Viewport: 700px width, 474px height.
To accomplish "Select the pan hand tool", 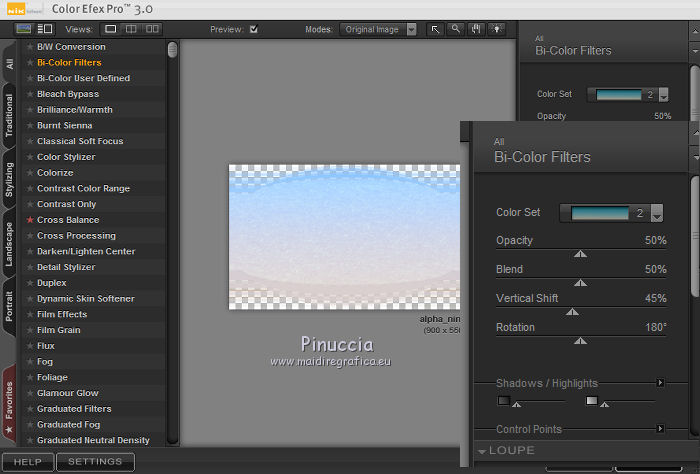I will click(476, 29).
